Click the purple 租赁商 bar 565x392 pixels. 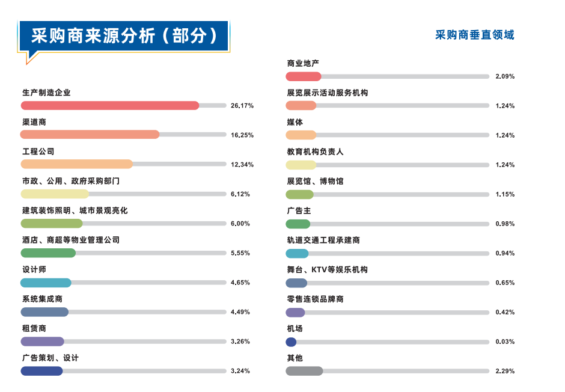(x=42, y=341)
